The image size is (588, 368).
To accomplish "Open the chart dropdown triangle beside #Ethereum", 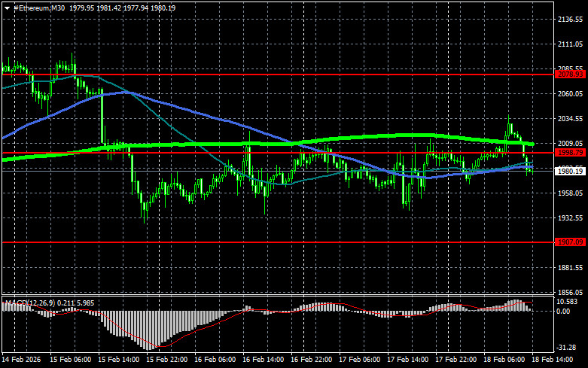I will [x=7, y=8].
